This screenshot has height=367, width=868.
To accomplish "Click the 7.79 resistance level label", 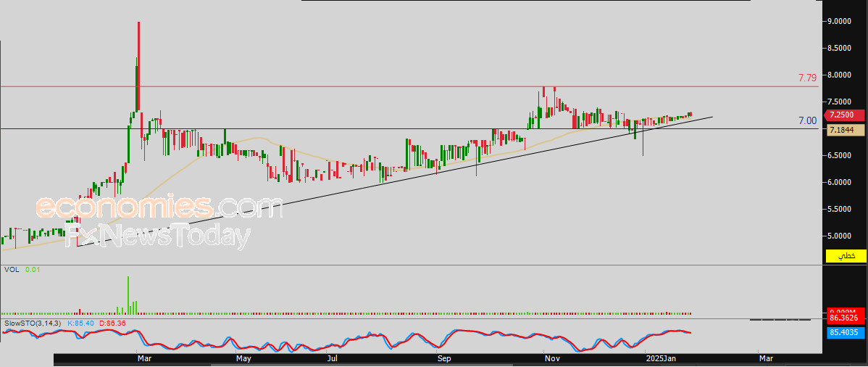I will [807, 78].
